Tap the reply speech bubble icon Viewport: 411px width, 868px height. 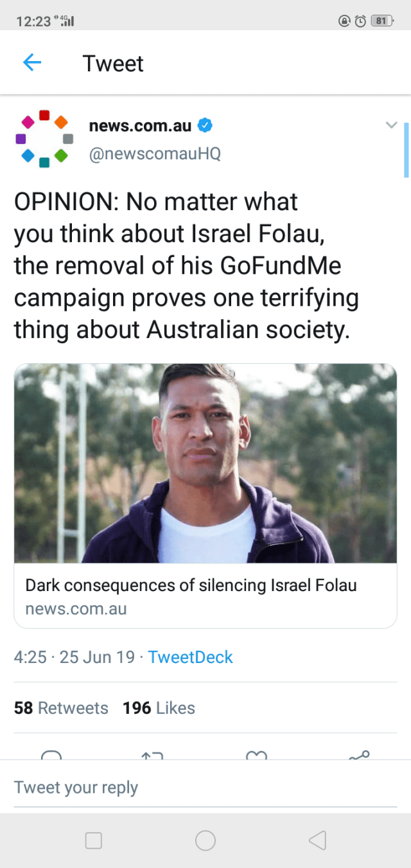pos(51,756)
